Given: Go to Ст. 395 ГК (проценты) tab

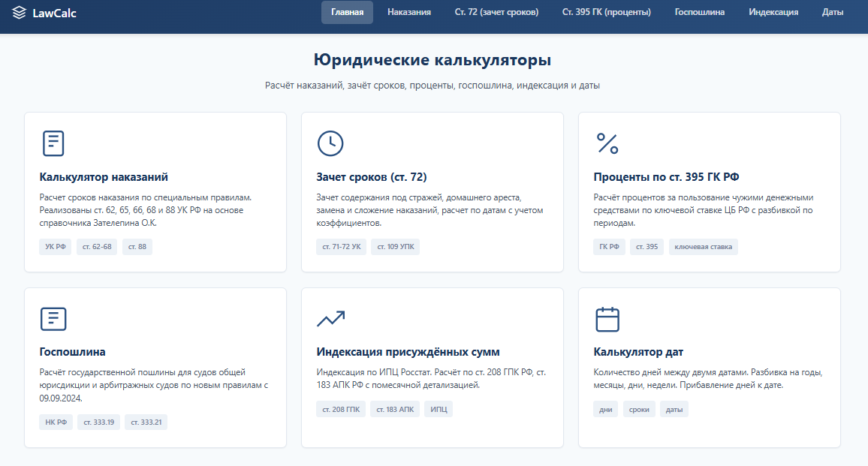Looking at the screenshot, I should pos(606,12).
